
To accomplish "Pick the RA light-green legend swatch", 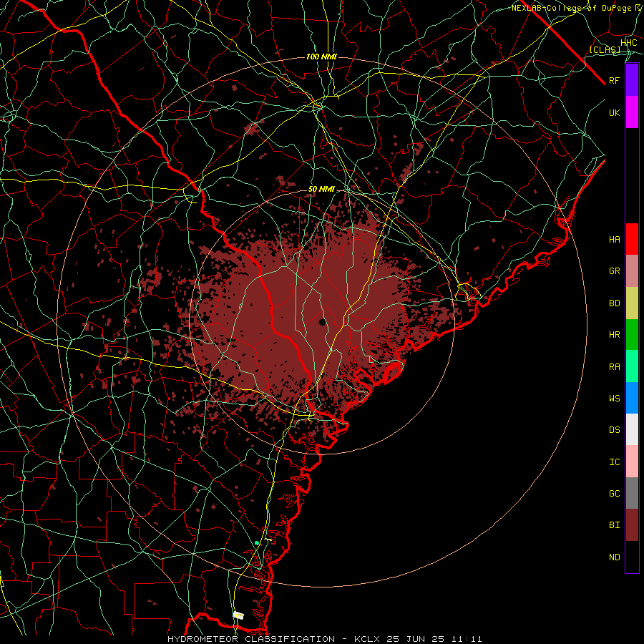I will [632, 366].
